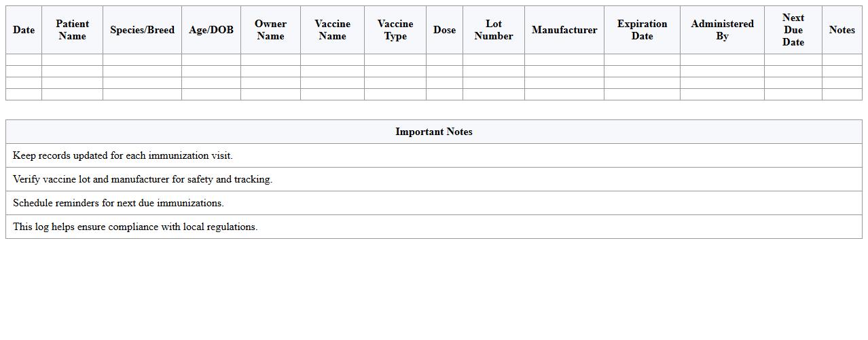The image size is (868, 340).
Task: Select the Vaccine Name column header
Action: (332, 30)
